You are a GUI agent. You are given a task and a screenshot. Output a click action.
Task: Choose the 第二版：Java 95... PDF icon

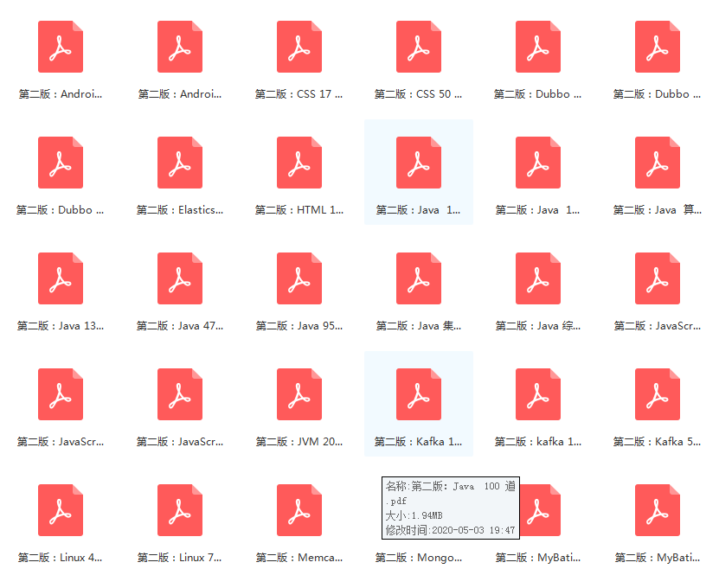tap(299, 278)
